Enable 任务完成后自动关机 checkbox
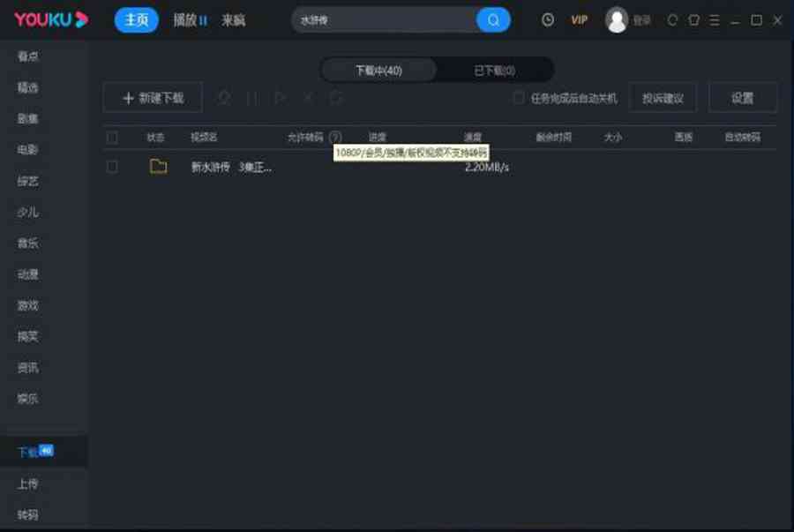The height and width of the screenshot is (532, 794). [519, 98]
